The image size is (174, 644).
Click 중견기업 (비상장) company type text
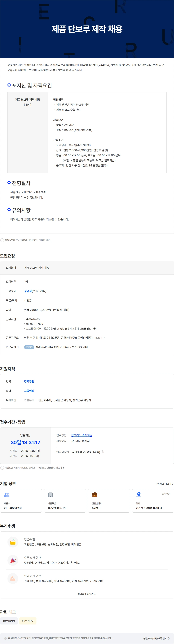[x=57, y=508]
